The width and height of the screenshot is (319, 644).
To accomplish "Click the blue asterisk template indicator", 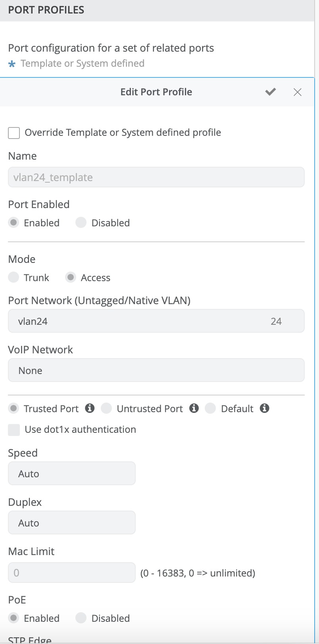I will point(12,64).
